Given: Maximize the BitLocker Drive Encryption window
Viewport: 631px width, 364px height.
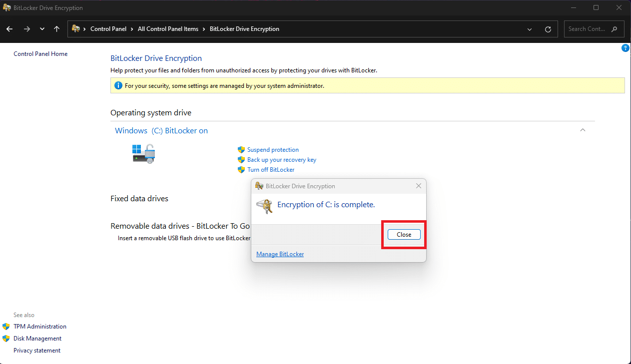Looking at the screenshot, I should [x=596, y=7].
